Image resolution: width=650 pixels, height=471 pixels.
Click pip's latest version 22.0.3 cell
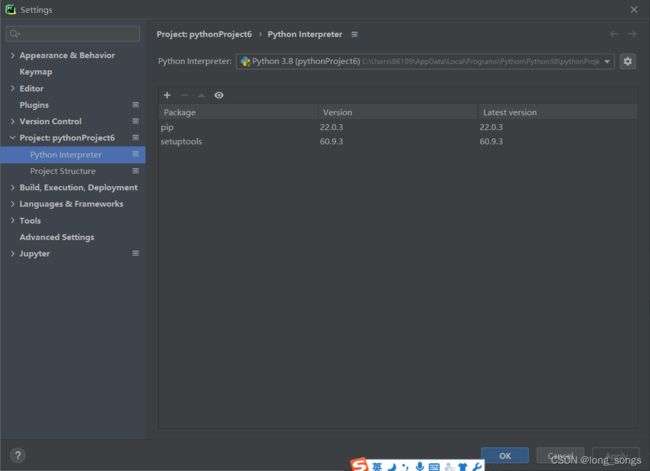coord(491,127)
